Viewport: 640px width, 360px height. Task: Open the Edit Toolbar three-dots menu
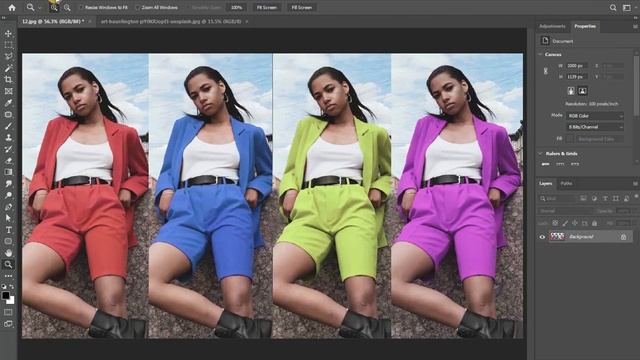[8, 276]
